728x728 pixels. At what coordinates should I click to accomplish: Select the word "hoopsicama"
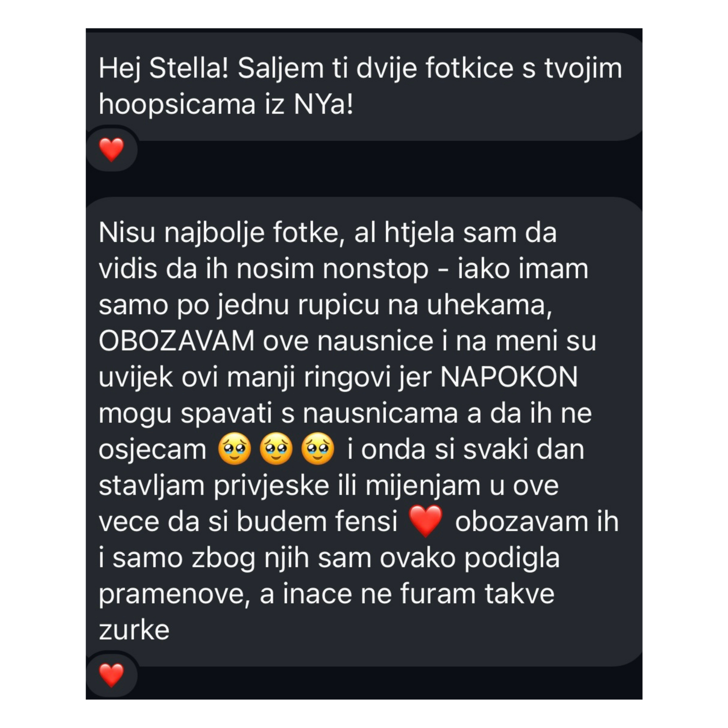click(x=177, y=105)
